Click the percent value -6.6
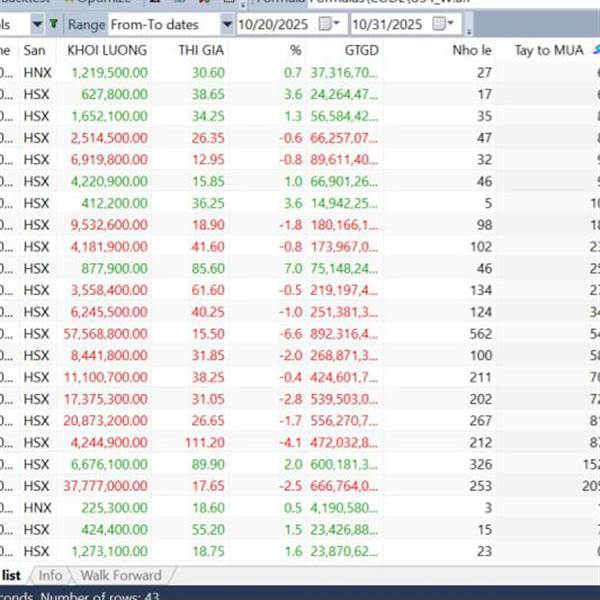Screen dimensions: 600x600 click(x=291, y=334)
